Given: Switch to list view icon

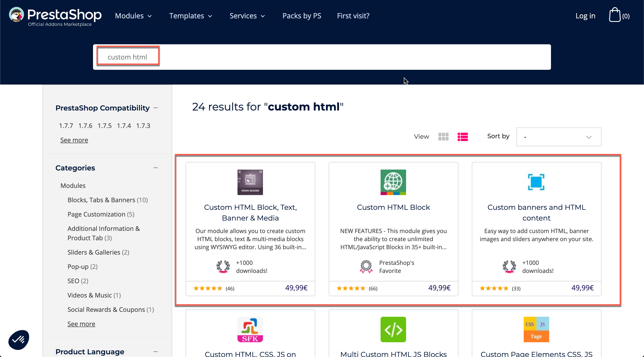Looking at the screenshot, I should (x=462, y=136).
